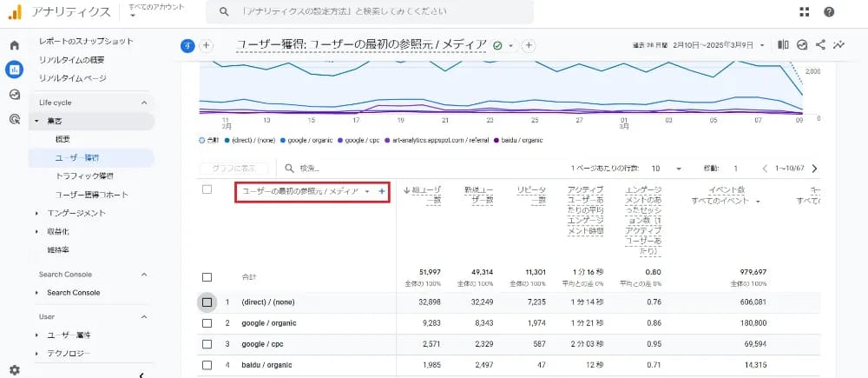
Task: Open the apps grid icon
Action: tap(805, 11)
